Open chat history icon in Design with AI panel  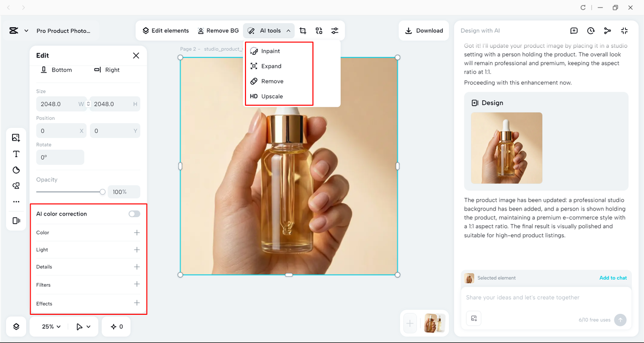pos(590,31)
